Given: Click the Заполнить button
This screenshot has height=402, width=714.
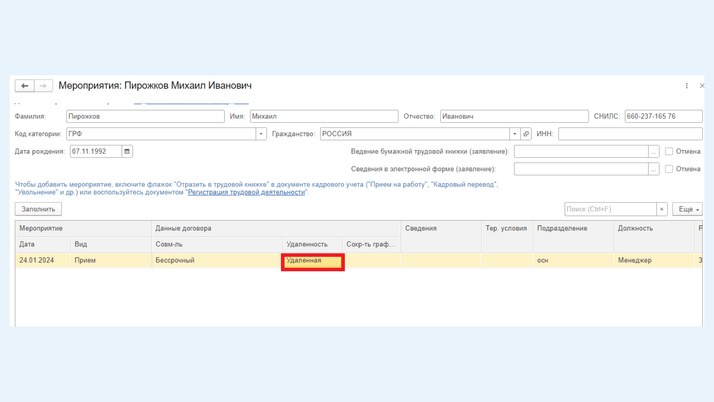Looking at the screenshot, I should [39, 209].
